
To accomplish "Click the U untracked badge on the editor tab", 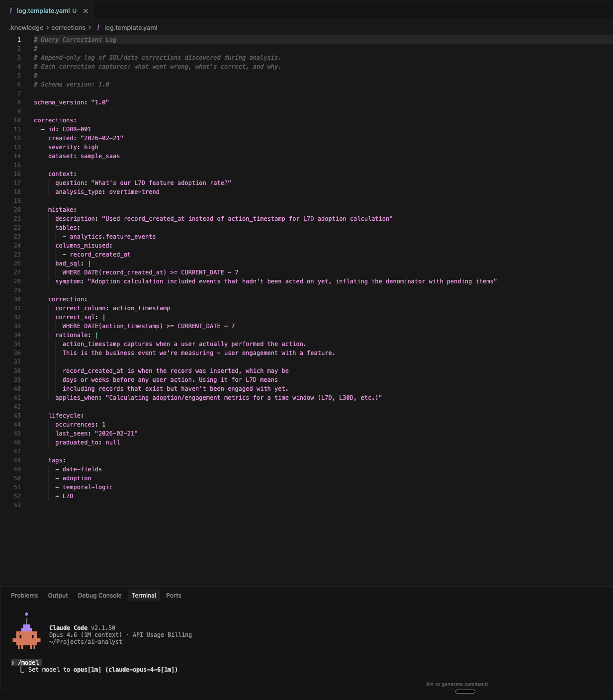I will coord(74,10).
